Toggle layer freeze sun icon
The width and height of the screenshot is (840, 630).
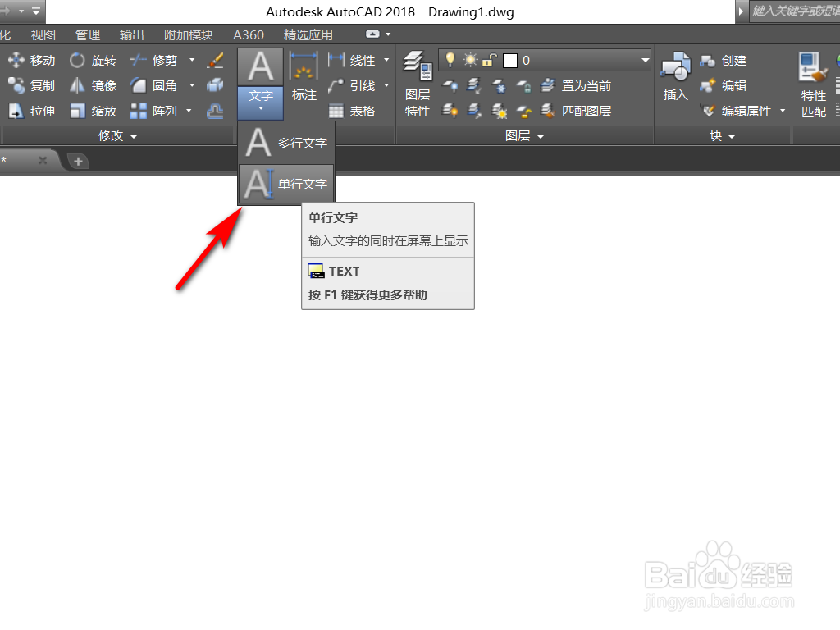[x=470, y=60]
